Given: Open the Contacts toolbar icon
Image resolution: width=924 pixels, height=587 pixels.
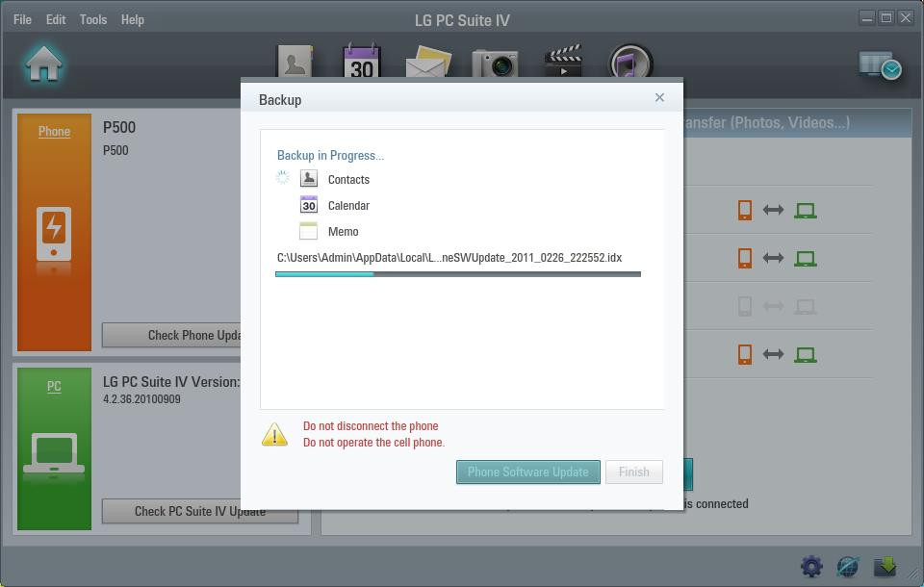Looking at the screenshot, I should click(295, 62).
